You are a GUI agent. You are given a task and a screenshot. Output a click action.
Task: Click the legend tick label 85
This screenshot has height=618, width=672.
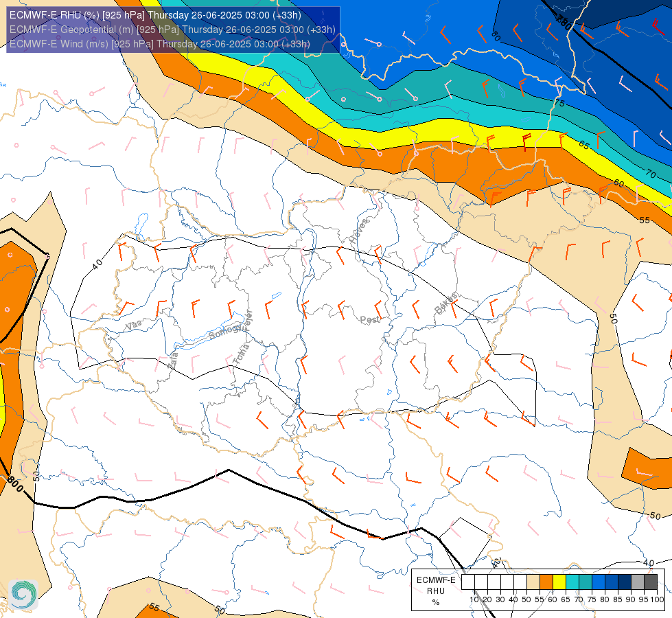point(618,599)
